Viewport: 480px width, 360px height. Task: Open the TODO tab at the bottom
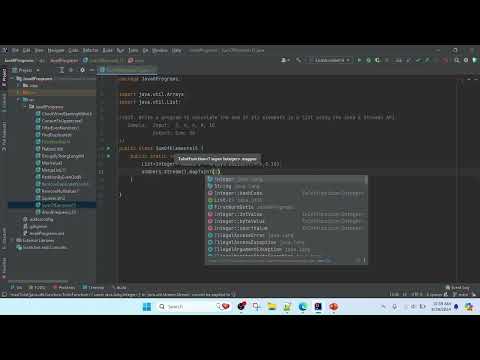[x=37, y=287]
